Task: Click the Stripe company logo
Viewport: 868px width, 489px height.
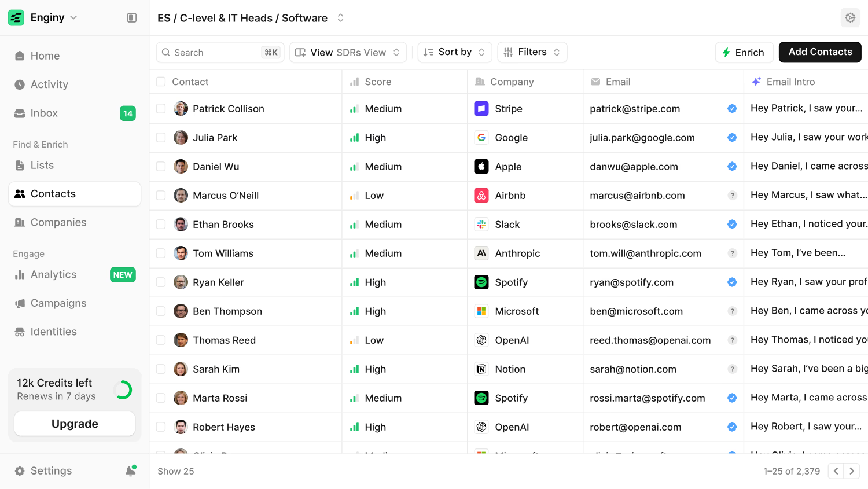Action: click(x=481, y=109)
